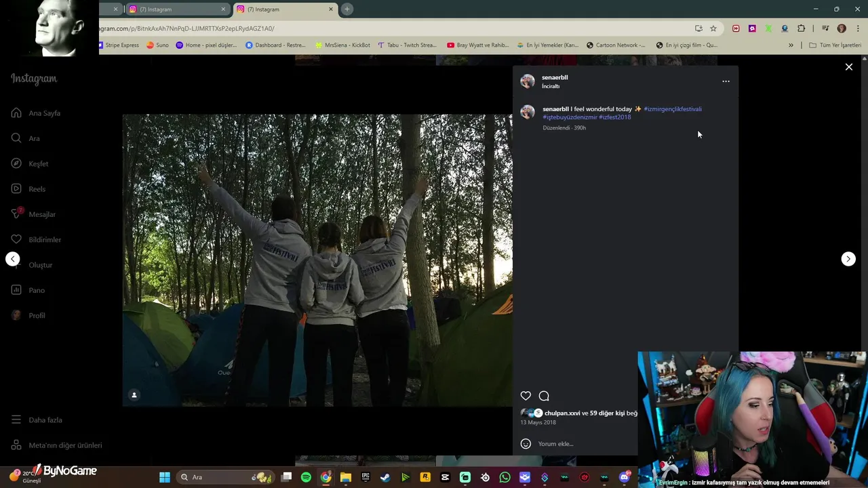
Task: Open MrsSiena - KickBot bookmark
Action: coord(343,45)
